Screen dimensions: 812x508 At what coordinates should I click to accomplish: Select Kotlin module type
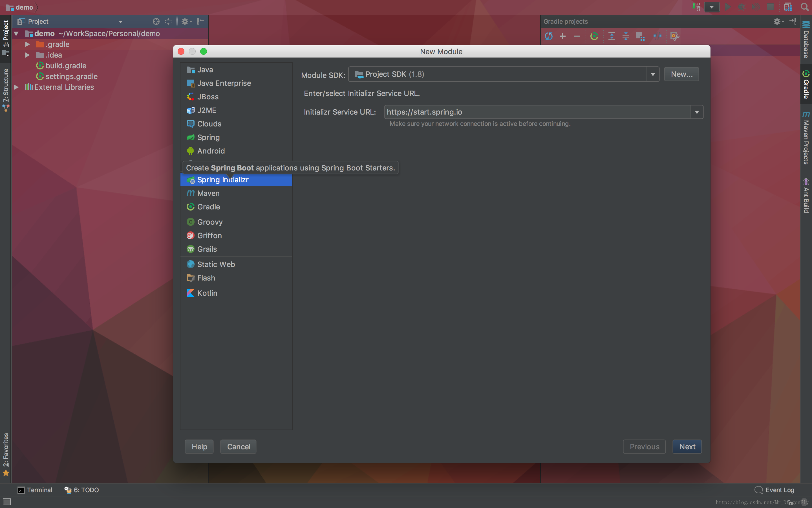click(236, 293)
